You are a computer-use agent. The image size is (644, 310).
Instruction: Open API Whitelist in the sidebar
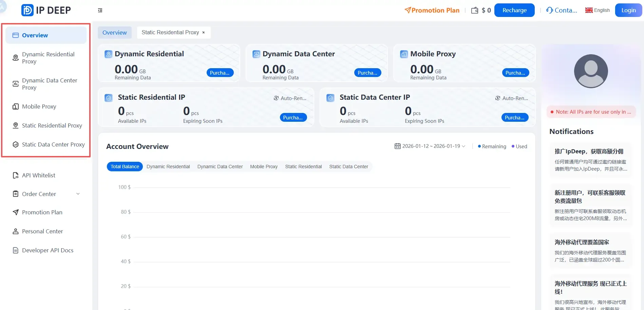[38, 175]
